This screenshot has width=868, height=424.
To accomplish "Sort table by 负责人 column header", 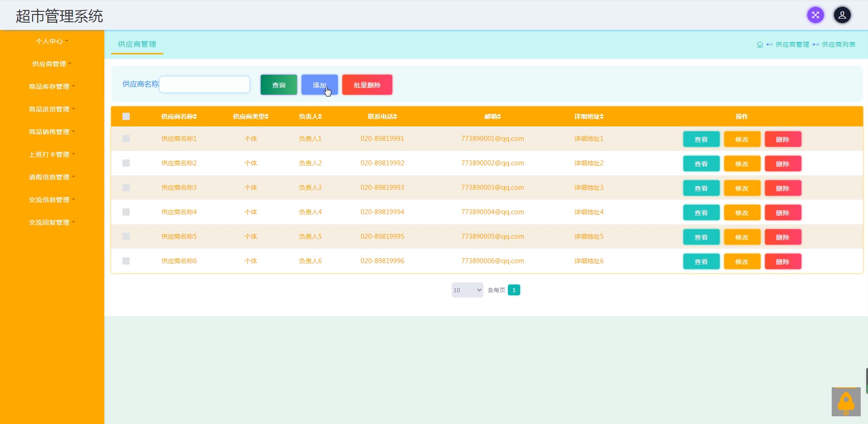I will pyautogui.click(x=310, y=116).
